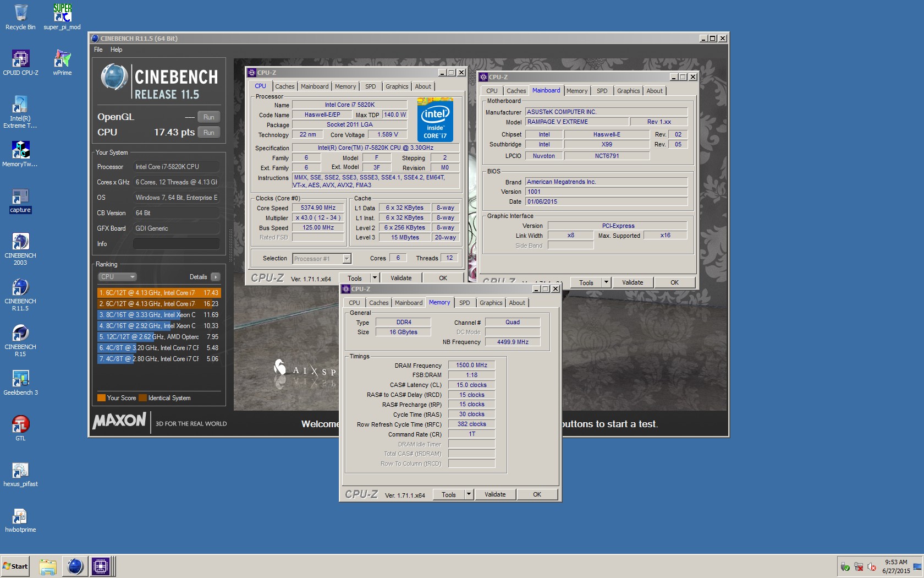Click the Cinebench sphere logo
Image resolution: width=924 pixels, height=578 pixels.
coord(114,77)
